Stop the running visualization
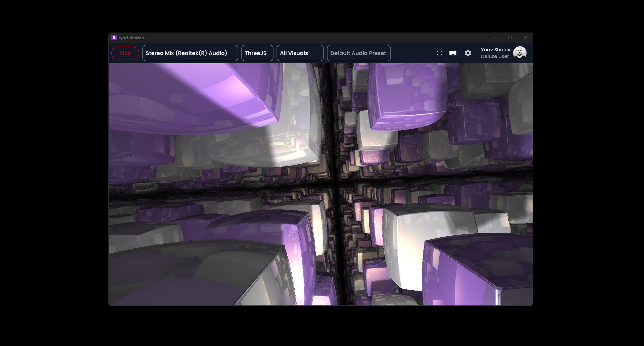644x346 pixels. (x=125, y=53)
